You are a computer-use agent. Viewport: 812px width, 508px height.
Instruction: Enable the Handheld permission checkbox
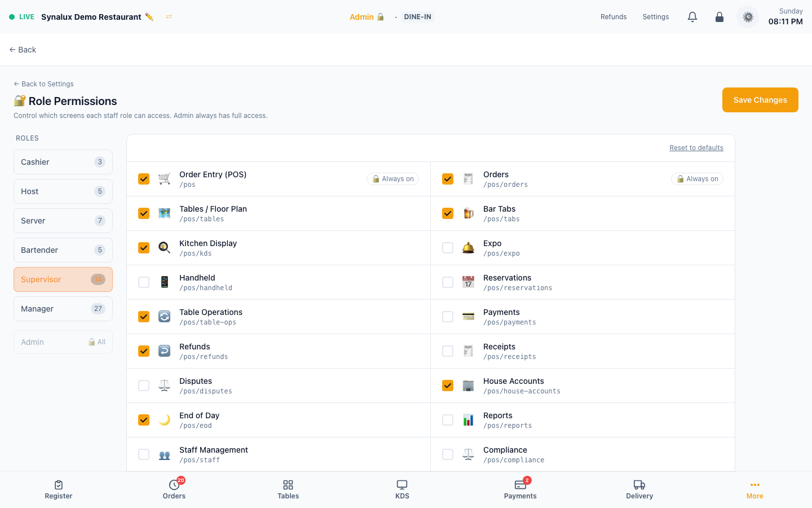144,282
